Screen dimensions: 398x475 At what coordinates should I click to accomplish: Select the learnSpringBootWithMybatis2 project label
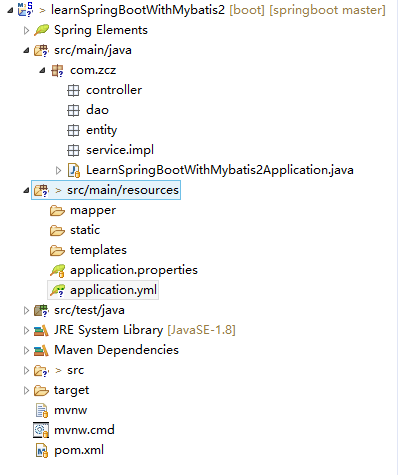138,10
